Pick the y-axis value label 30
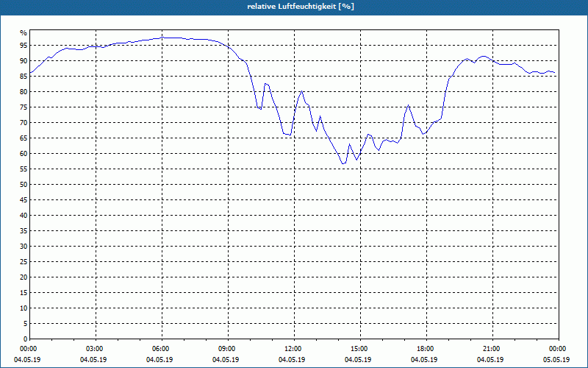Viewport: 588px width, 368px height. point(24,247)
